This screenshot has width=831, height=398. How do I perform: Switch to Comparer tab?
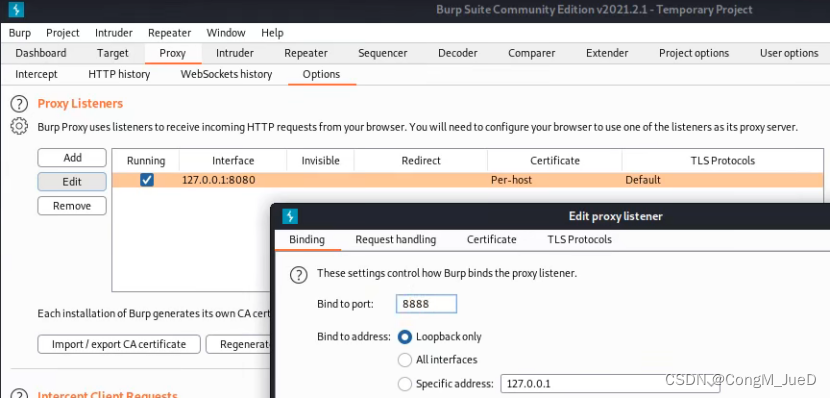pos(532,53)
